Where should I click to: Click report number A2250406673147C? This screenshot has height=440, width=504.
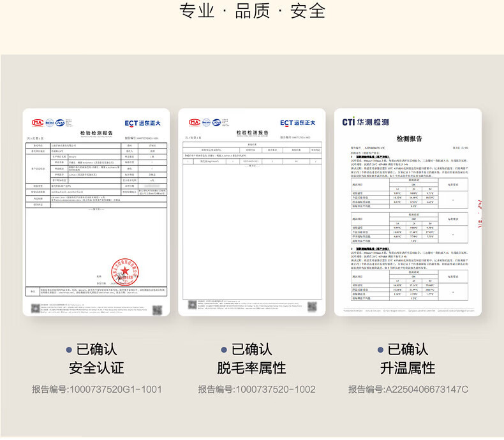(x=408, y=389)
